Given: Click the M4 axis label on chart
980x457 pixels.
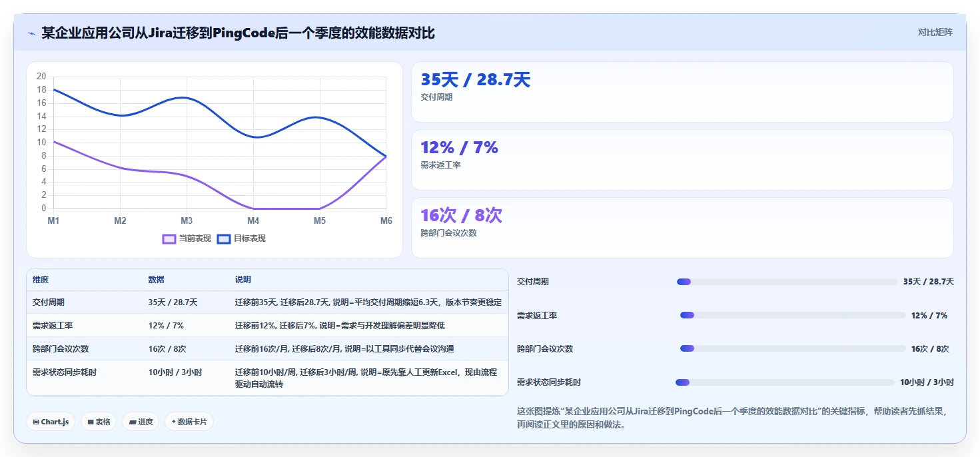Looking at the screenshot, I should (x=253, y=221).
